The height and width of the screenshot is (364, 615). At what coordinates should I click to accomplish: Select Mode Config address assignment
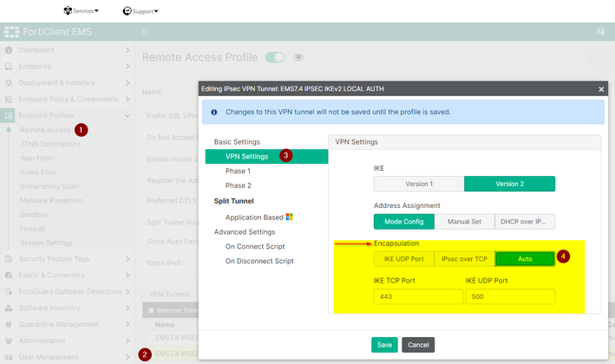404,222
